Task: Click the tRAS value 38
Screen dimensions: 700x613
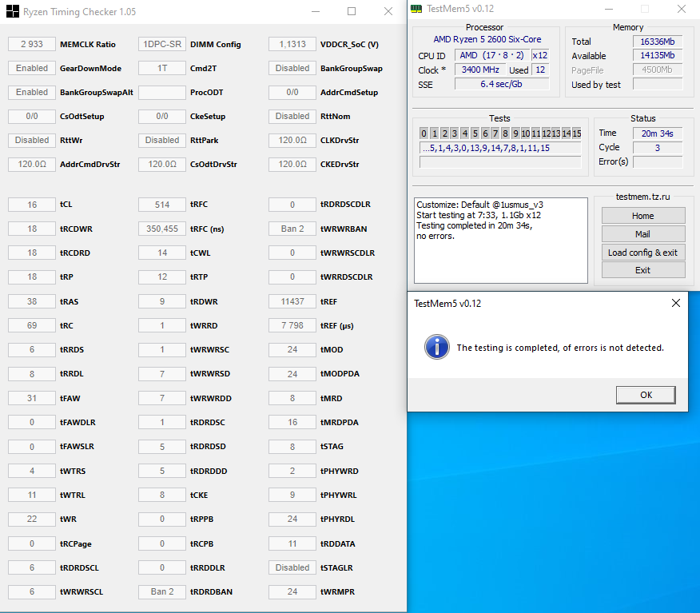Action: 32,301
